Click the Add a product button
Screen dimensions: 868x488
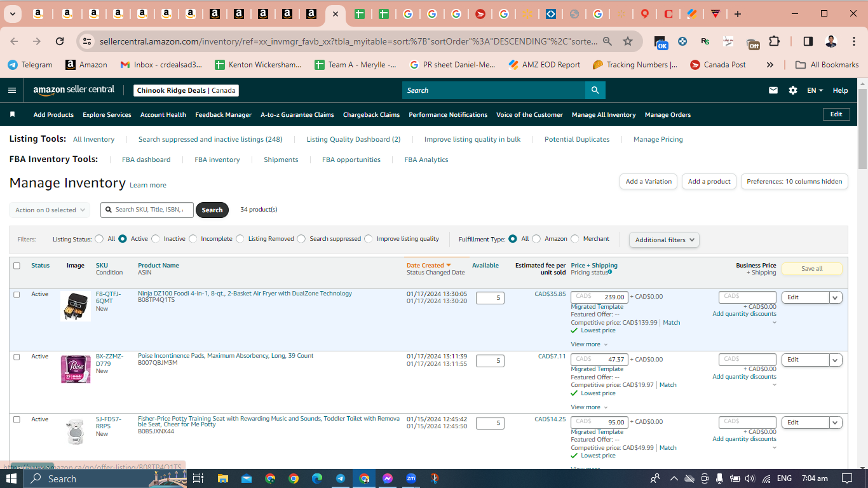point(710,181)
